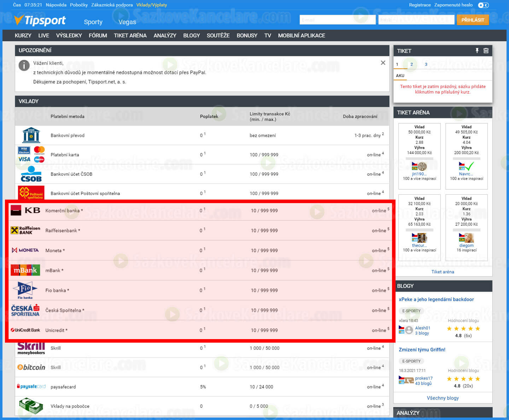Open the VÝSLEDKY menu item
Viewport: 509px width, 420px height.
(x=69, y=35)
